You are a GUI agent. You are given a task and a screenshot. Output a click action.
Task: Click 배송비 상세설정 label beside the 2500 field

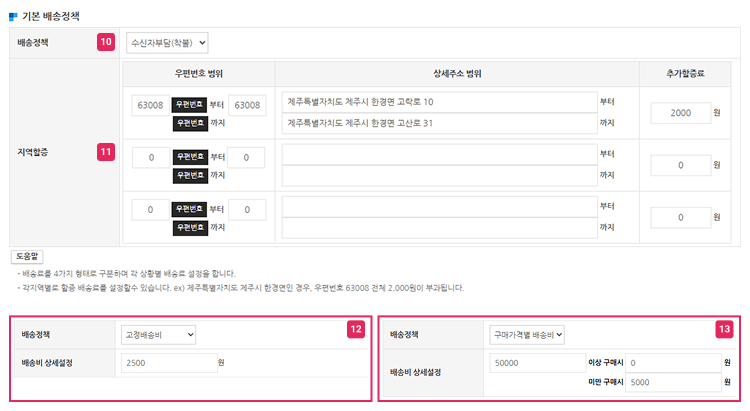click(x=47, y=363)
